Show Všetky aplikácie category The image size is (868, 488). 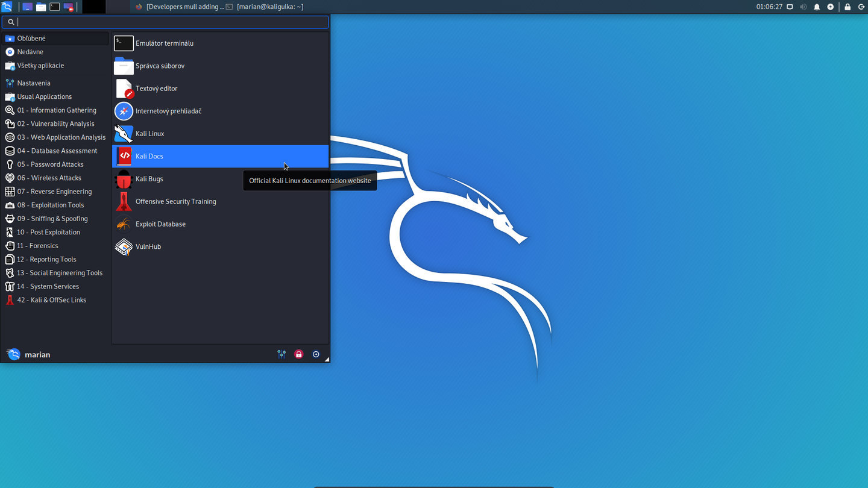pyautogui.click(x=55, y=66)
